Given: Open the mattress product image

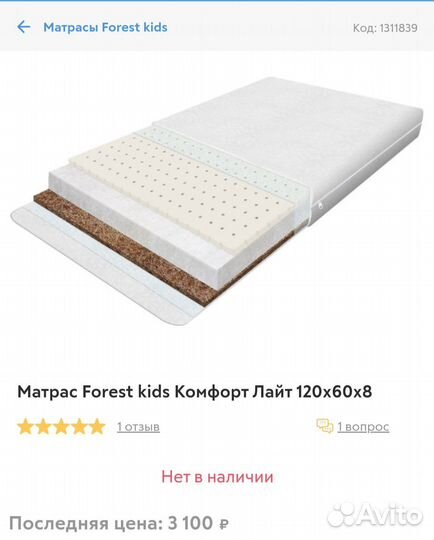Looking at the screenshot, I should tap(217, 200).
